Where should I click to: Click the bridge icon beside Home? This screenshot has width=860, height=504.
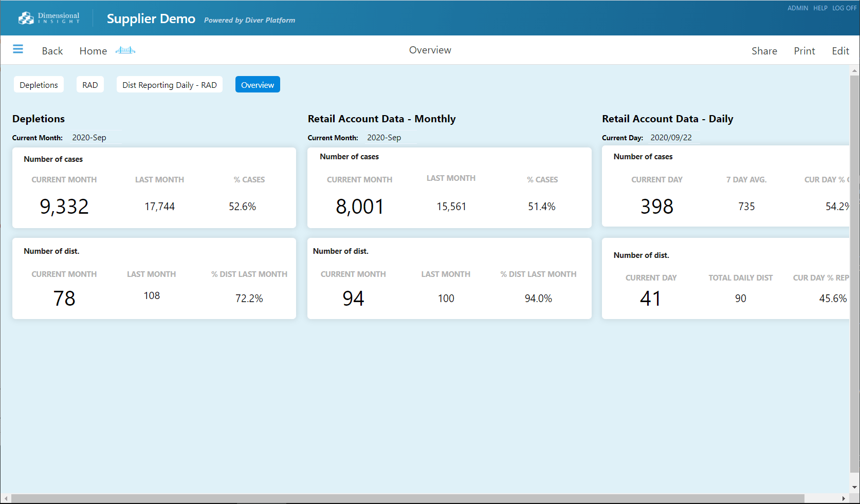[125, 50]
